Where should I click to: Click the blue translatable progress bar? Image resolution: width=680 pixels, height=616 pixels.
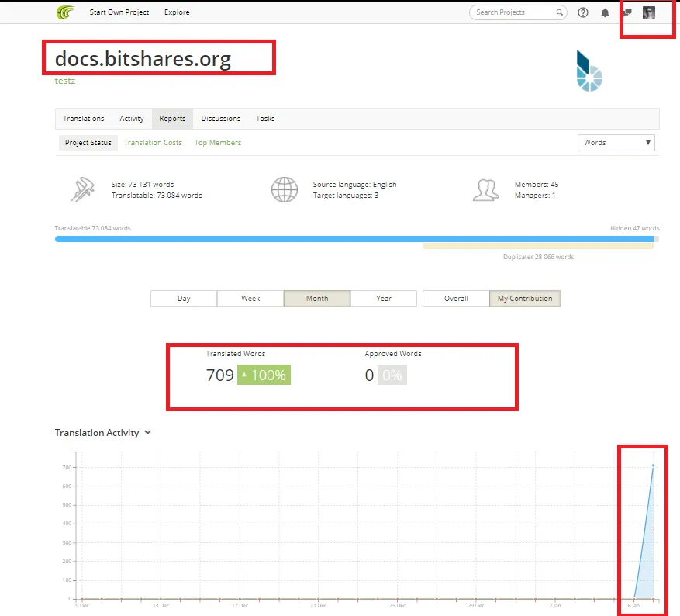pos(354,239)
